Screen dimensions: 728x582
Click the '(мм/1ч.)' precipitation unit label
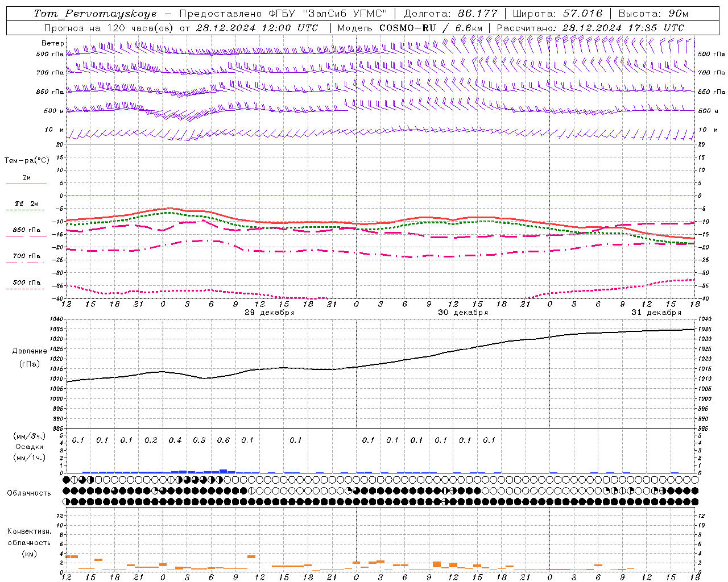(x=30, y=458)
